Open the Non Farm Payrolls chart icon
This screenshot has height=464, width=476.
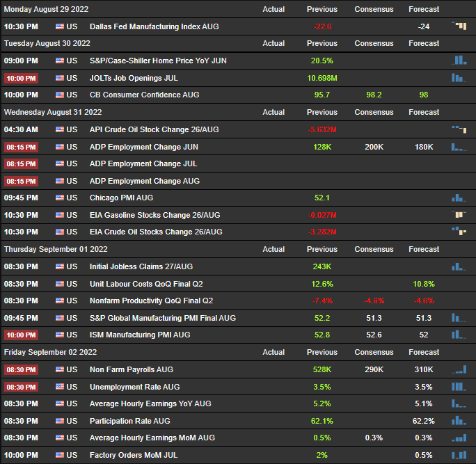(x=459, y=369)
